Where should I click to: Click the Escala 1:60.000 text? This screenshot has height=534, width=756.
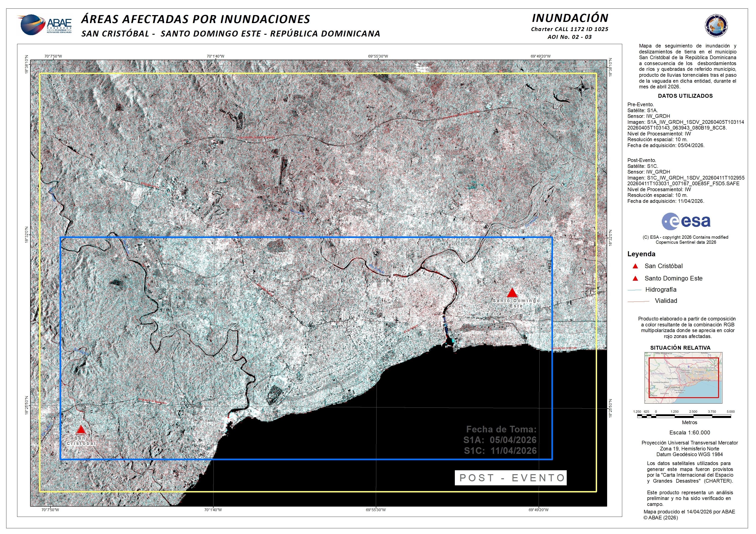[x=690, y=433]
